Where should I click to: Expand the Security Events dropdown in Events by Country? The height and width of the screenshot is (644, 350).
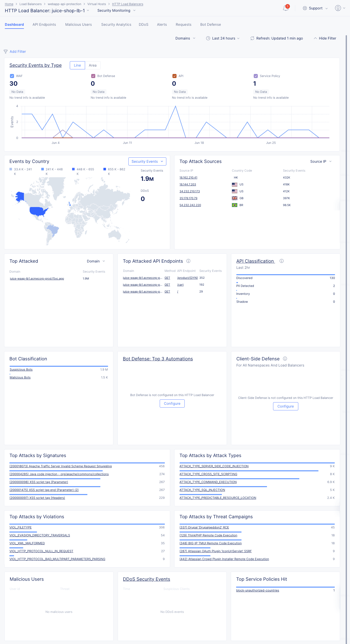point(147,161)
